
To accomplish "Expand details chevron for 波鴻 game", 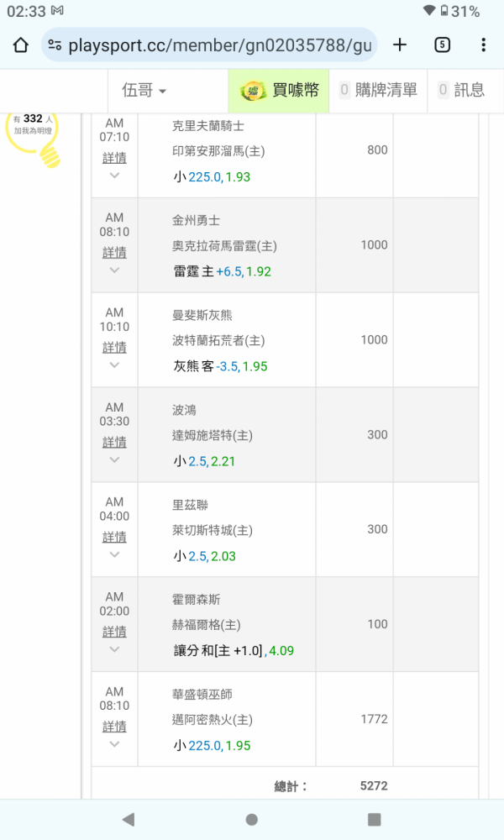I will (x=115, y=460).
